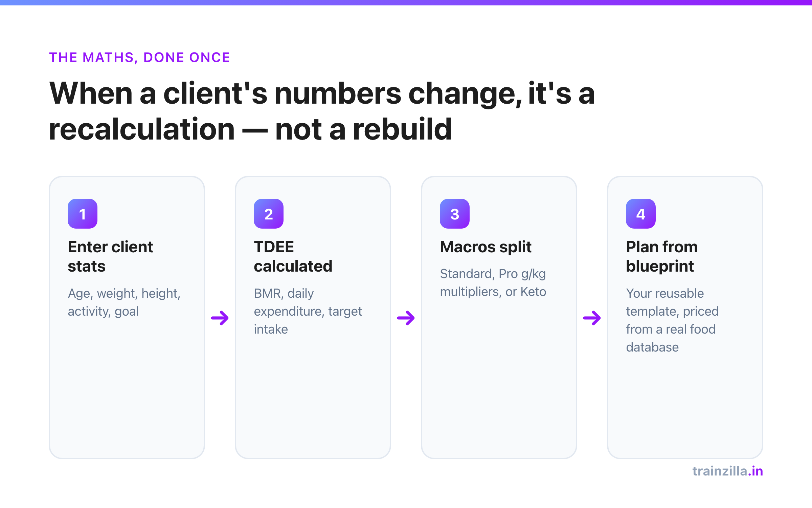Click the arrow between steps 1 and 2
812x508 pixels.
(x=220, y=318)
